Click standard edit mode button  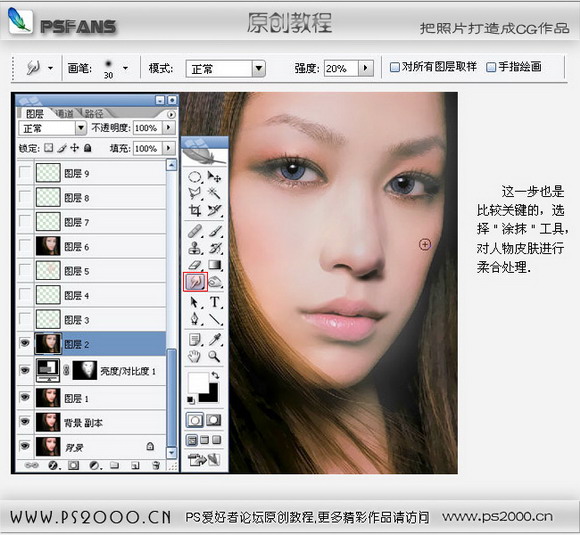point(195,420)
